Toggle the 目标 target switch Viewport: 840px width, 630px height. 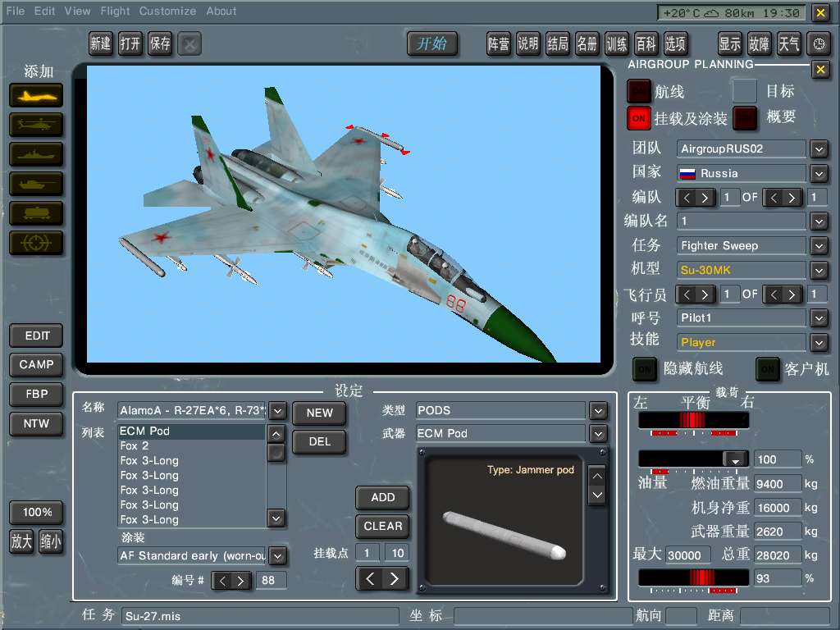pos(745,90)
